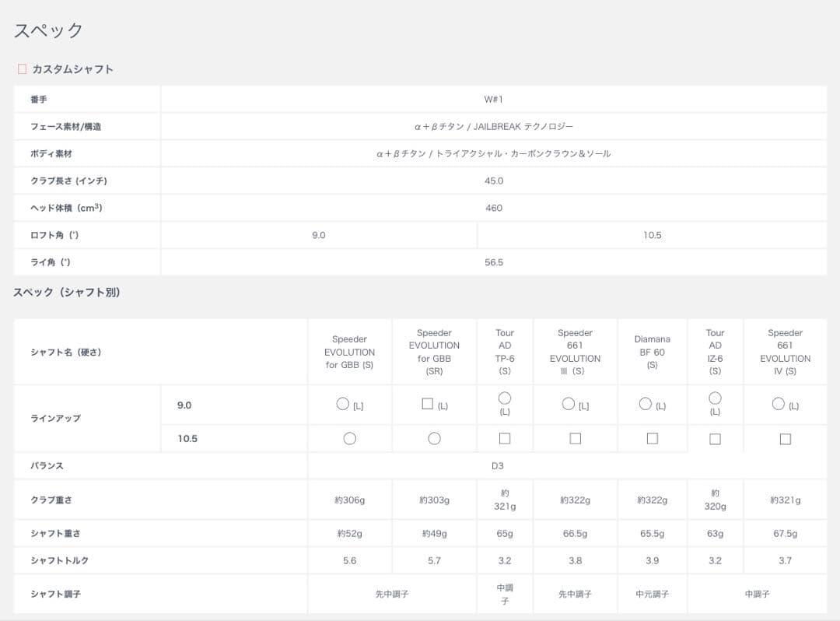The image size is (840, 621).
Task: Click the ライ角 row label
Action: pyautogui.click(x=50, y=262)
